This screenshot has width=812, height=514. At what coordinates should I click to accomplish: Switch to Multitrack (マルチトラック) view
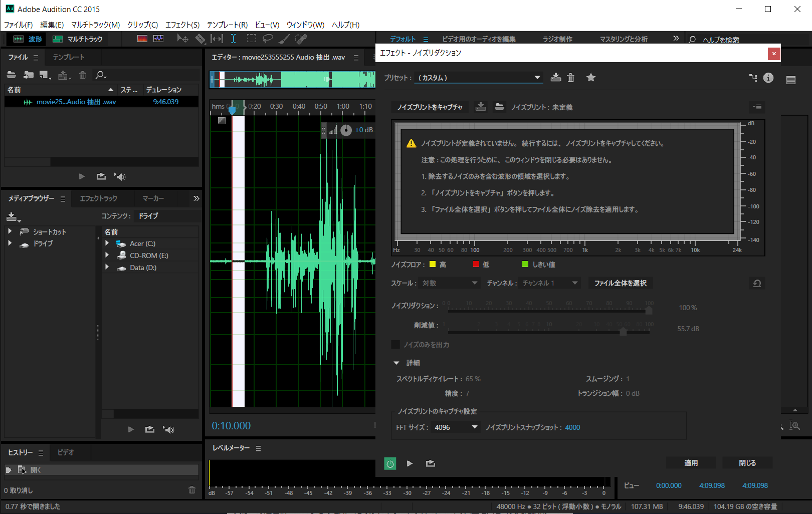(78, 39)
